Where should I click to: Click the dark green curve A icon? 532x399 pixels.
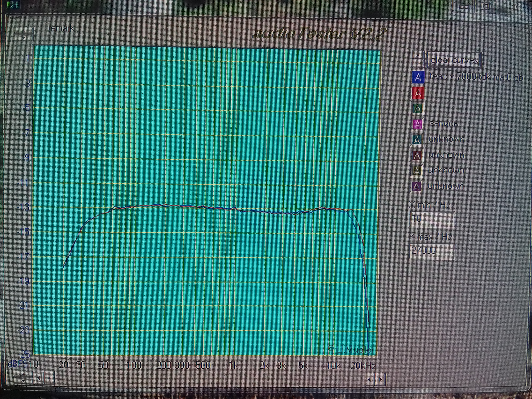pos(418,108)
